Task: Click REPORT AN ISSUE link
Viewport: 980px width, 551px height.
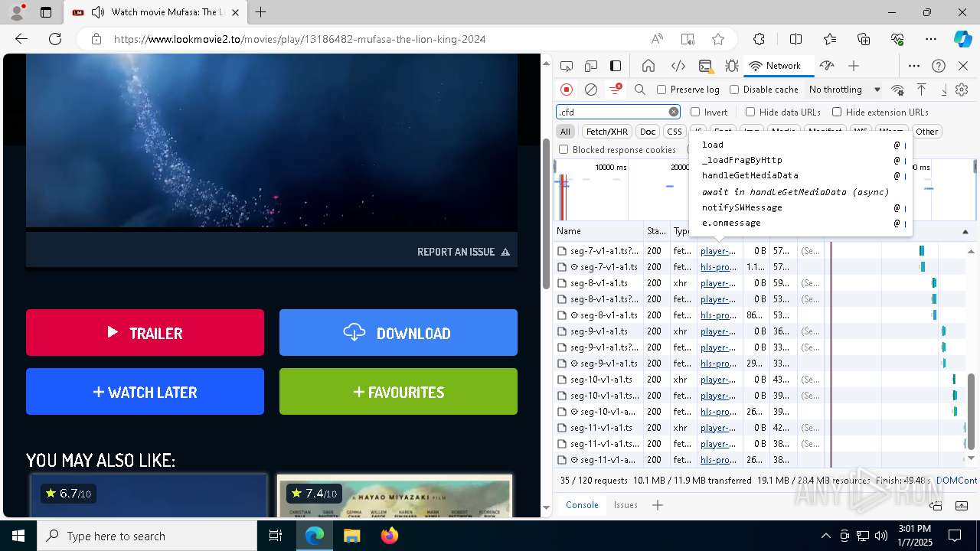Action: (x=463, y=252)
